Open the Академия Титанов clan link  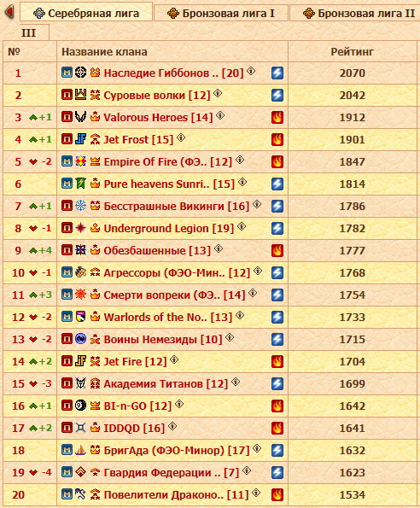pos(166,383)
